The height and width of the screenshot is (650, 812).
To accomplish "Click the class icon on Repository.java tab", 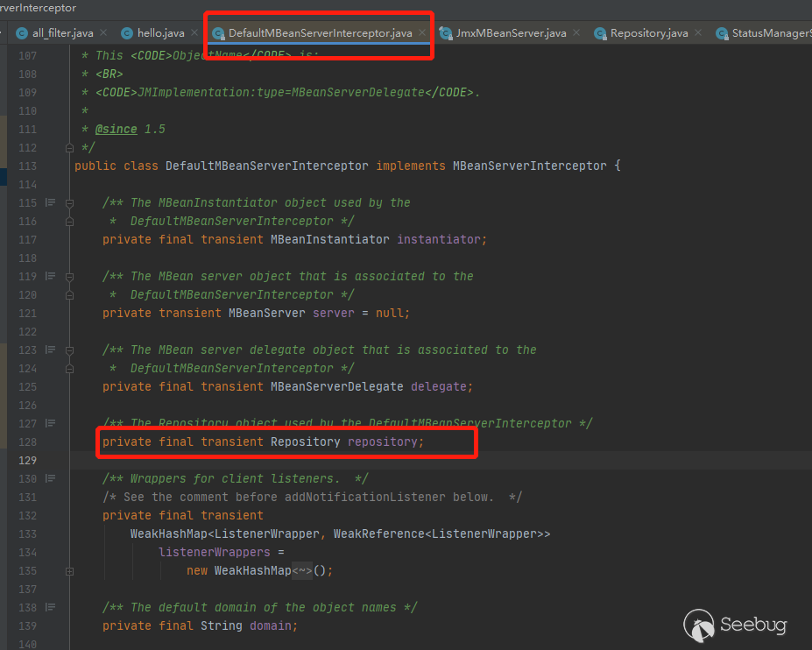I will [600, 33].
